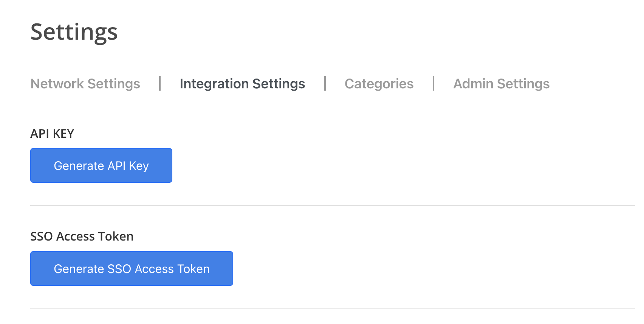Click the SSO Access Token section label
Image resolution: width=644 pixels, height=324 pixels.
(x=82, y=236)
